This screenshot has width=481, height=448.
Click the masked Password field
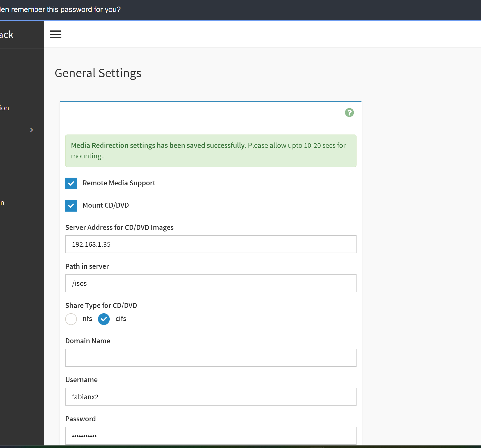(x=210, y=436)
